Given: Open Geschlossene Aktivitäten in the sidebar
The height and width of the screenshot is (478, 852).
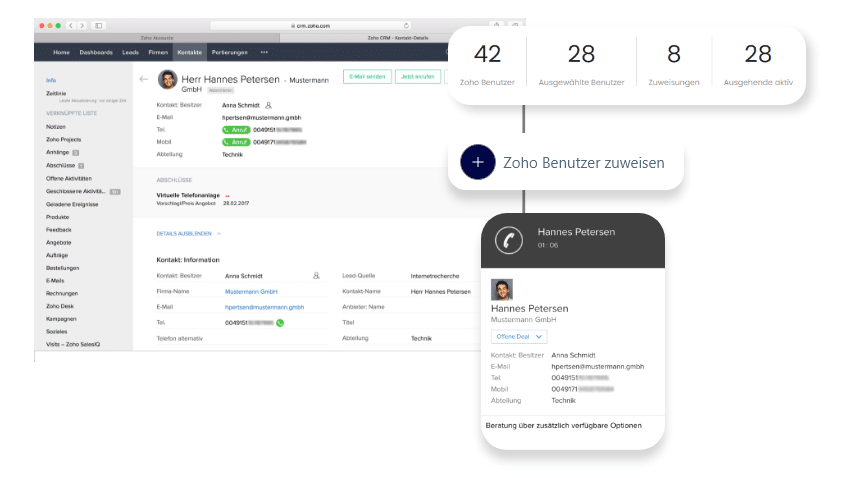Looking at the screenshot, I should (76, 191).
